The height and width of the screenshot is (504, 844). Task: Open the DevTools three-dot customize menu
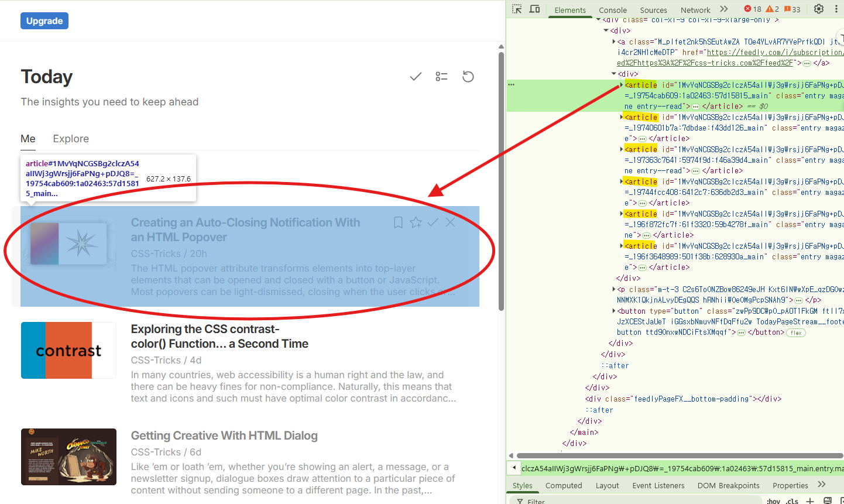click(x=836, y=9)
